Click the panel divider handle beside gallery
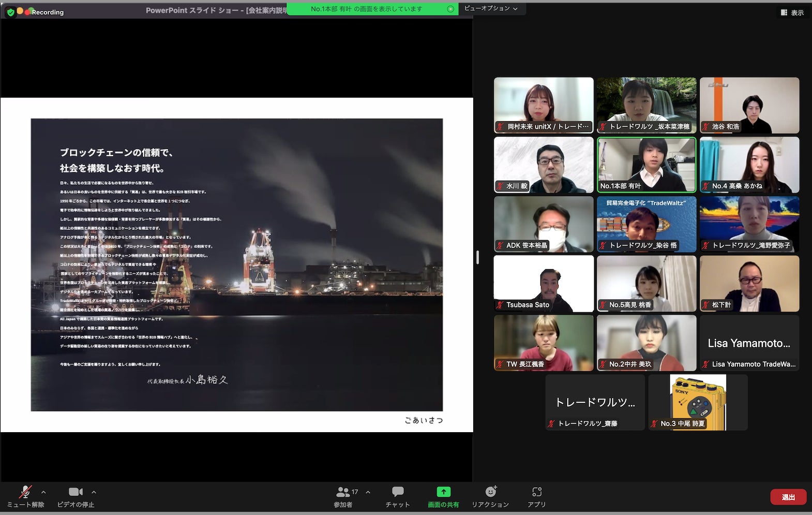This screenshot has width=812, height=515. [477, 257]
